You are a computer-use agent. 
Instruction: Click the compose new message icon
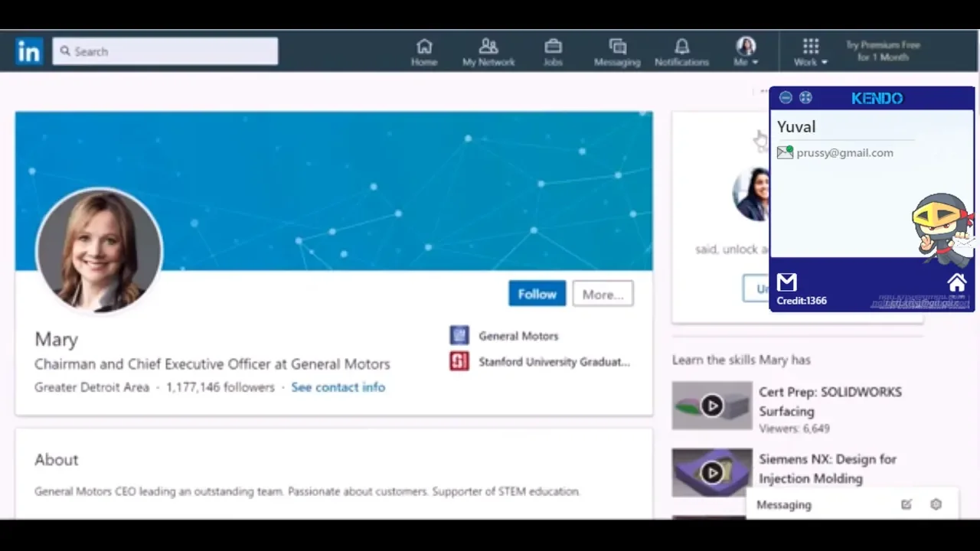click(x=906, y=504)
